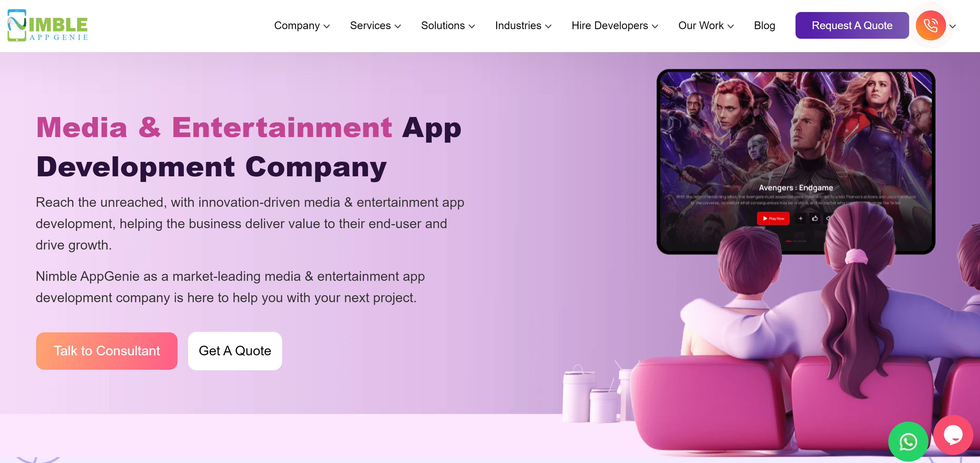The image size is (980, 463).
Task: Click the Talk to Consultant button
Action: click(x=106, y=351)
